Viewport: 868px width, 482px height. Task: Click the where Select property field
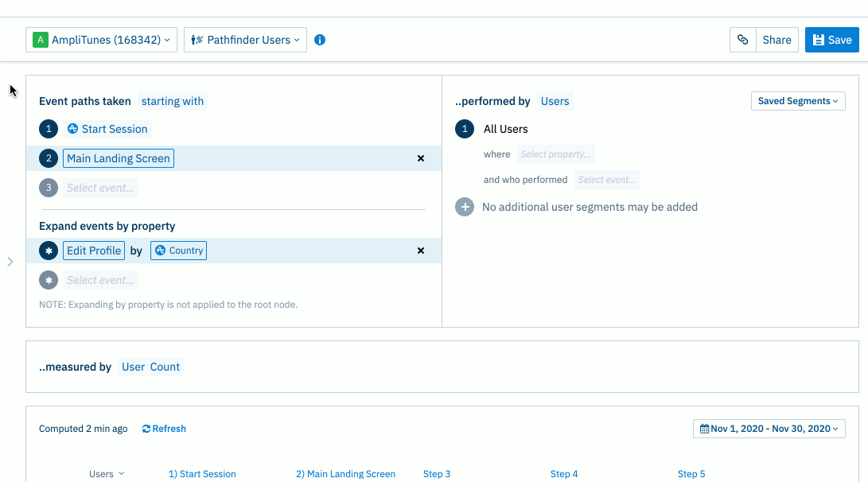[556, 154]
